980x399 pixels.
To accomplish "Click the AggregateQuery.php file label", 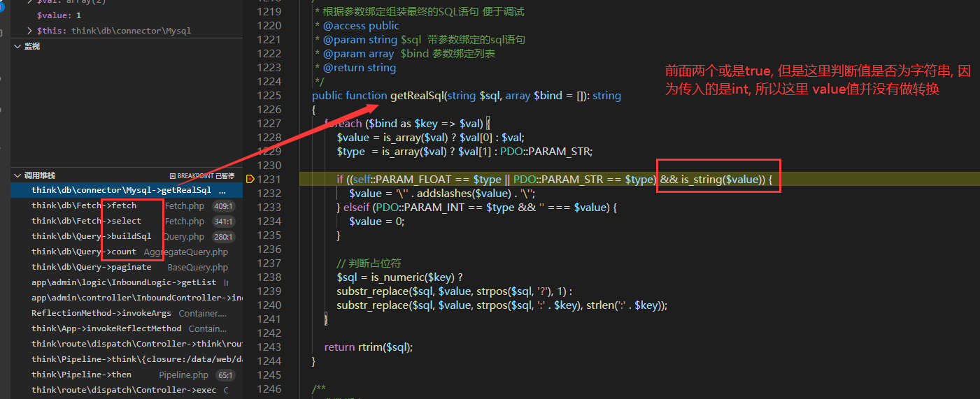I will [186, 252].
